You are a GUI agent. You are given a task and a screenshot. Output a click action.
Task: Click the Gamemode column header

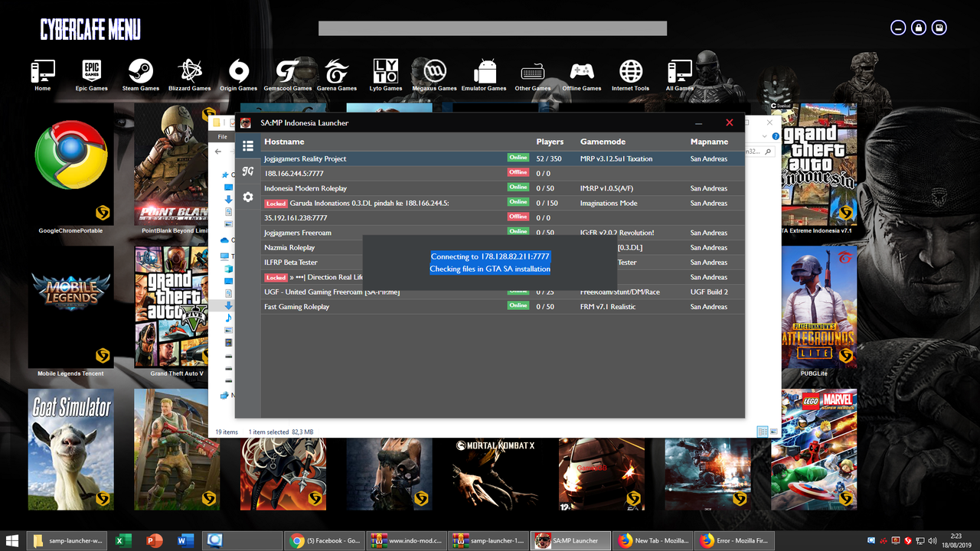(x=603, y=142)
